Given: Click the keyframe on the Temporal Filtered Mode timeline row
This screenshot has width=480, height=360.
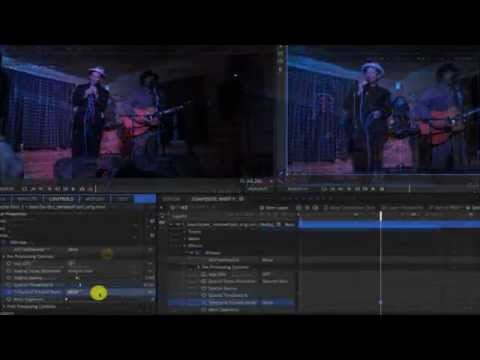Looking at the screenshot, I should (381, 302).
